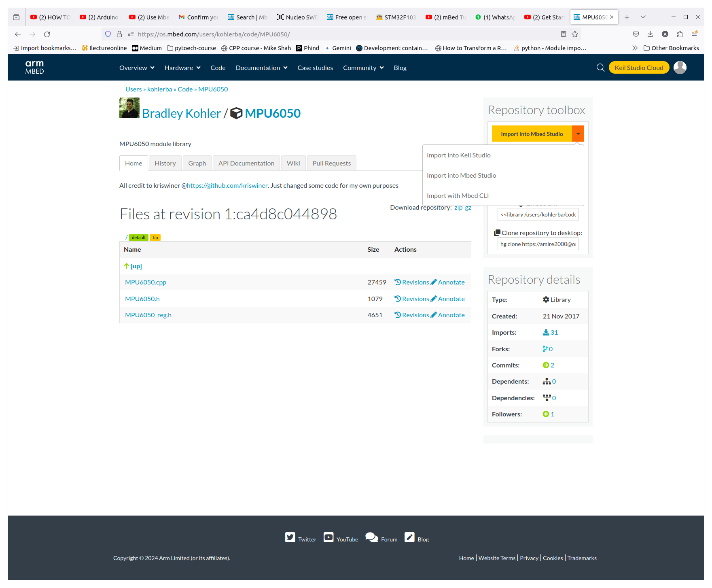
Task: Save to Pocket icon
Action: point(636,34)
